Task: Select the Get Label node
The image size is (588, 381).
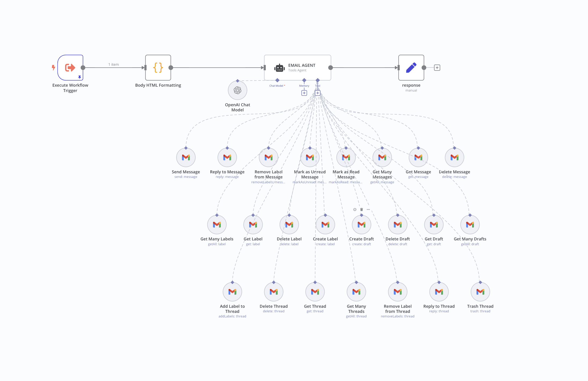Action: pyautogui.click(x=253, y=225)
